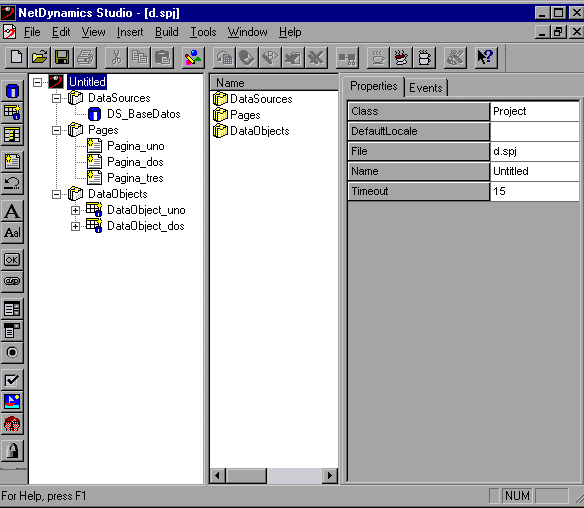
Task: Click the File property value d.spj
Action: tap(534, 151)
